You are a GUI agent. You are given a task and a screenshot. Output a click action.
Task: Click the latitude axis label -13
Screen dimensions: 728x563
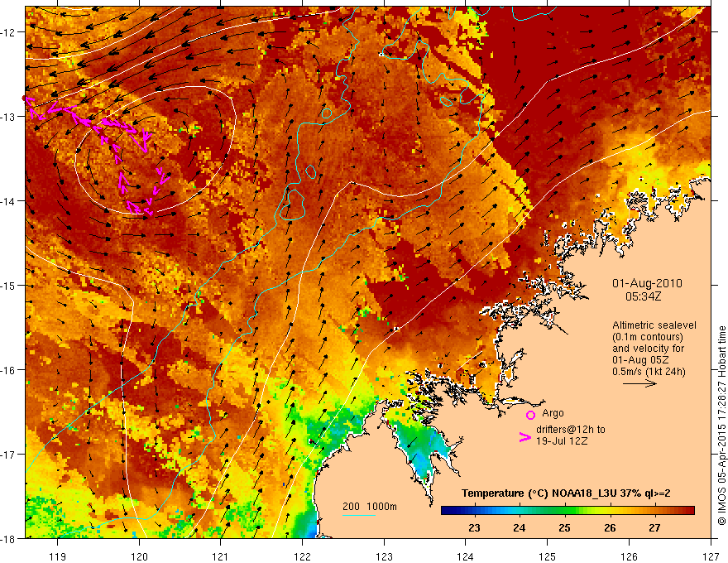9,117
